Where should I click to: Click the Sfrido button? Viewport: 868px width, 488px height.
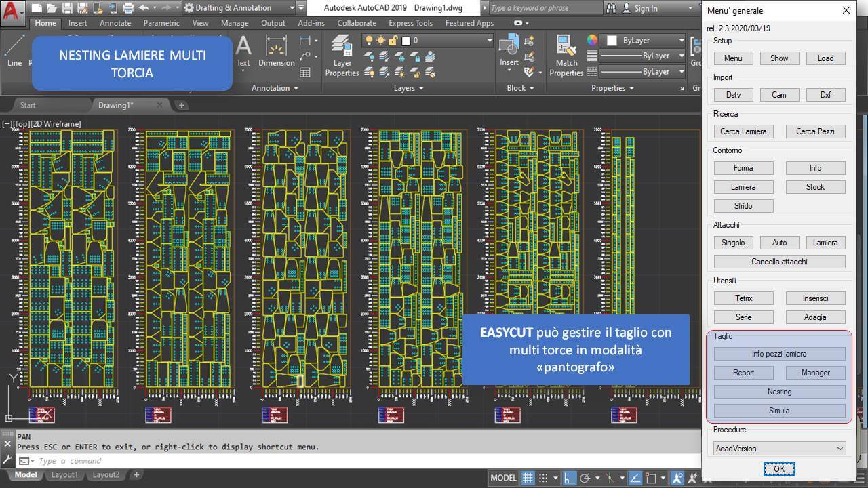(744, 206)
